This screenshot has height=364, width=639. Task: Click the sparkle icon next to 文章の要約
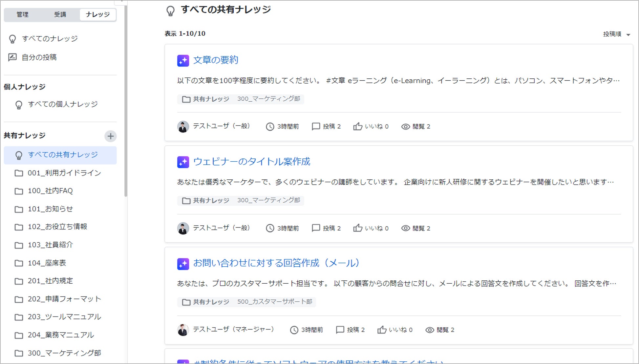[x=183, y=61]
